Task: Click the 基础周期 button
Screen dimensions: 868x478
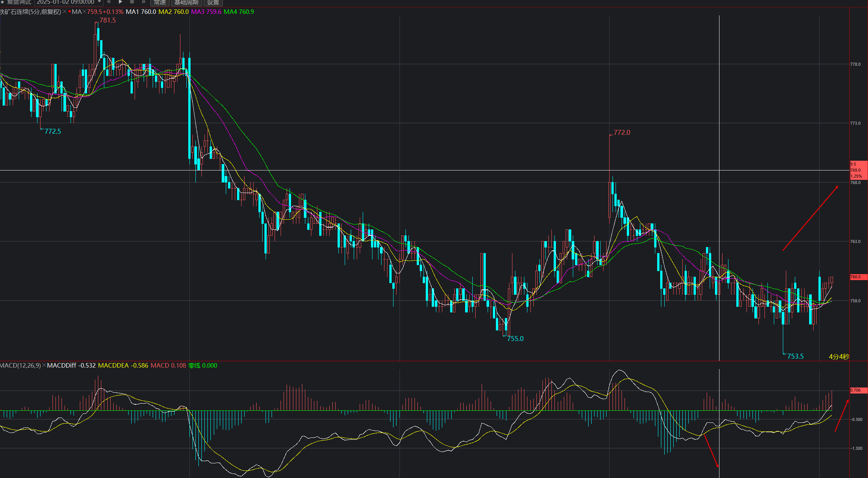Action: (x=186, y=2)
